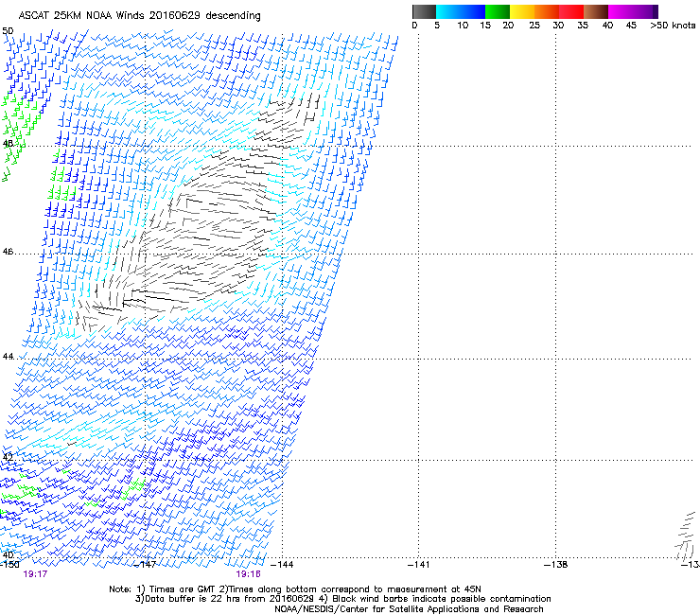Click longitude label -147

point(145,565)
